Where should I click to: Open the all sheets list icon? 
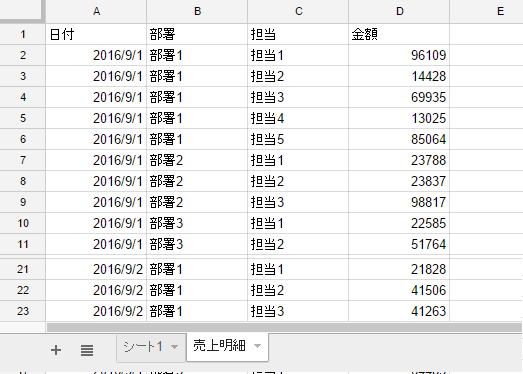click(87, 350)
